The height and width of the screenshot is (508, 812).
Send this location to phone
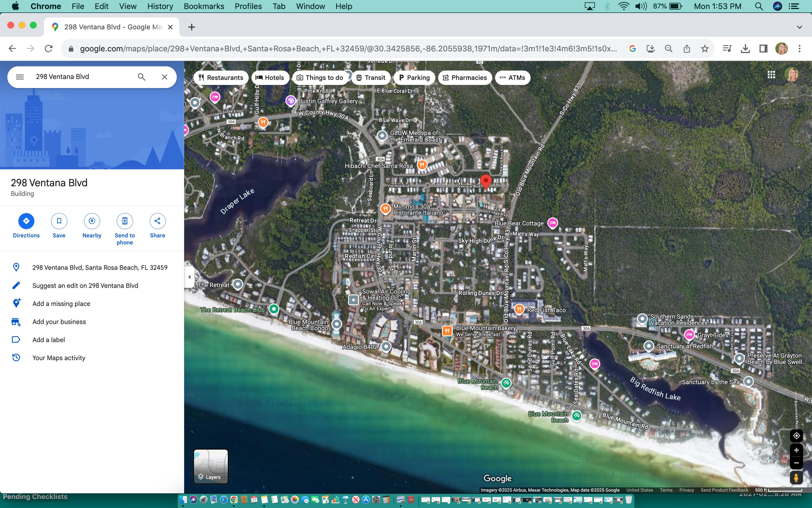pyautogui.click(x=125, y=229)
